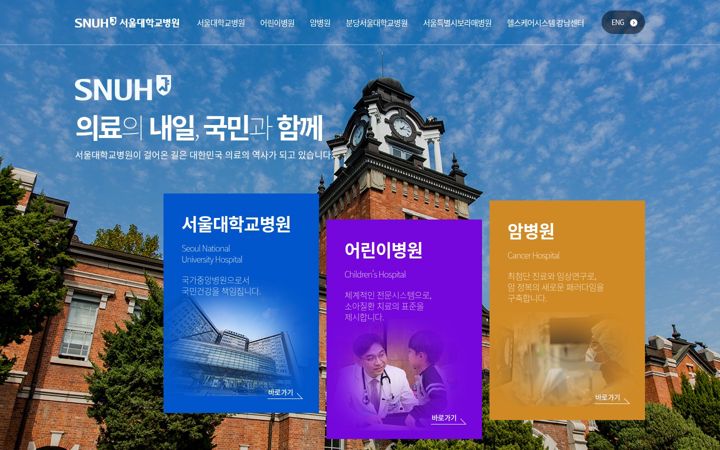Select 암병원 in the top navigation

[x=320, y=23]
